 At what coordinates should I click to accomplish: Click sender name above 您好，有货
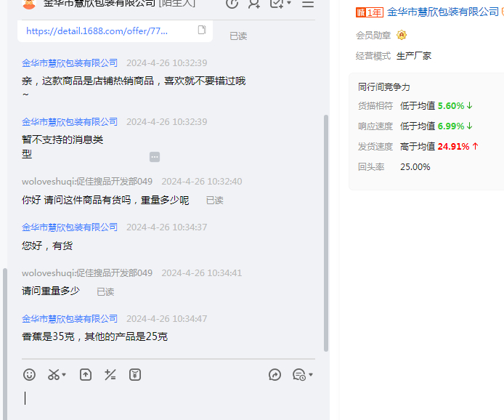[70, 227]
